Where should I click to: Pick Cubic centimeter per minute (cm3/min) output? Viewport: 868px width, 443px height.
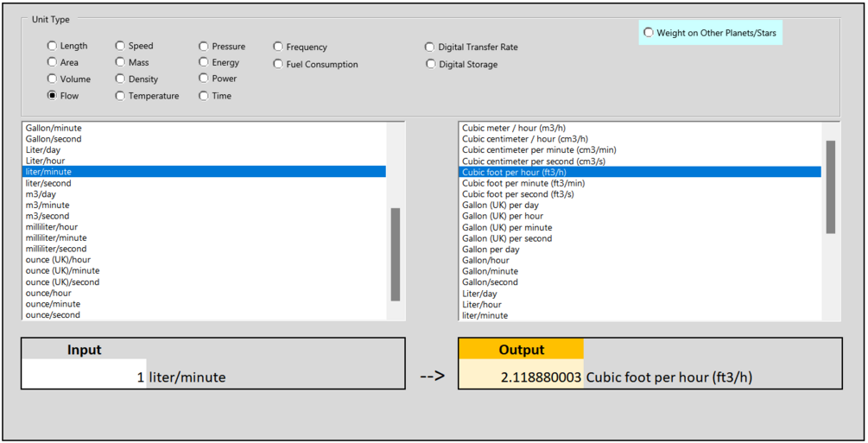(640, 150)
